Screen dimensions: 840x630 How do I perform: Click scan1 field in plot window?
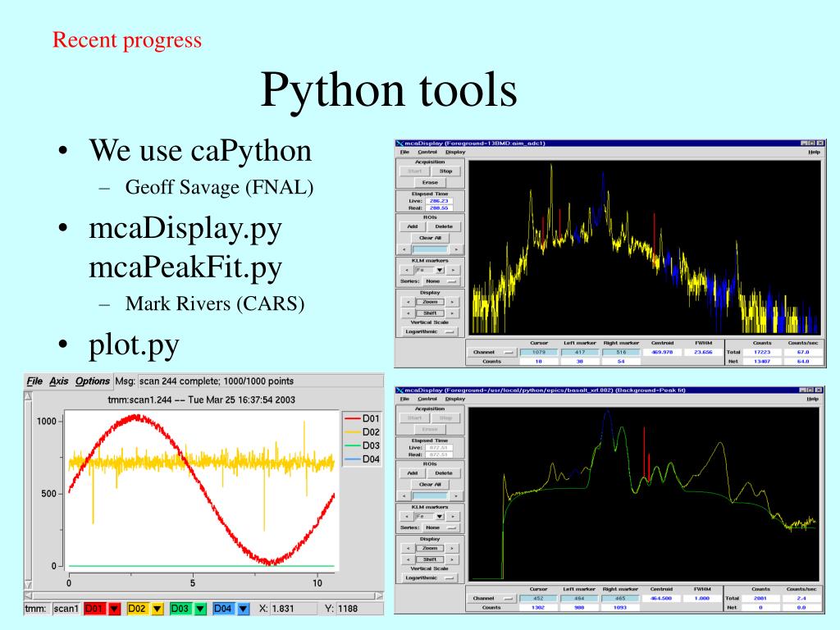(x=66, y=609)
